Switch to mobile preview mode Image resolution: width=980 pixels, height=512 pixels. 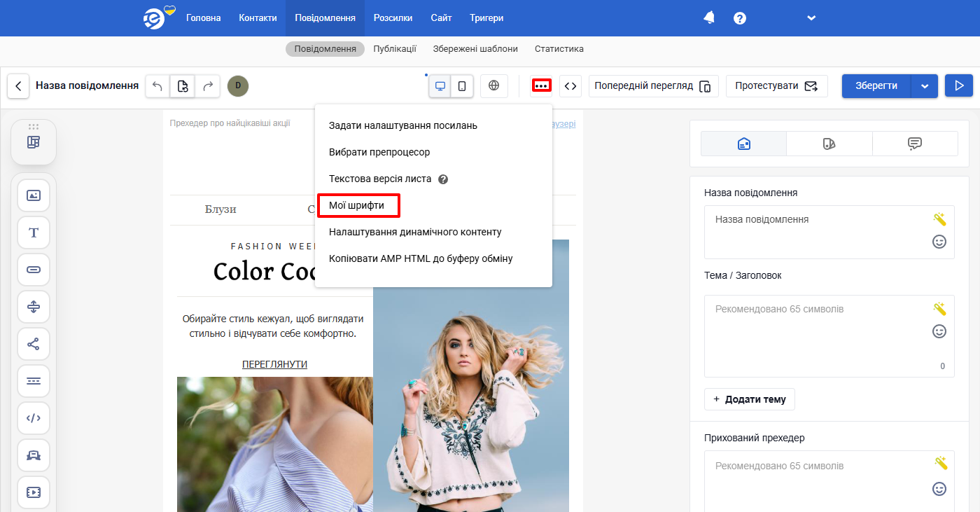tap(462, 86)
